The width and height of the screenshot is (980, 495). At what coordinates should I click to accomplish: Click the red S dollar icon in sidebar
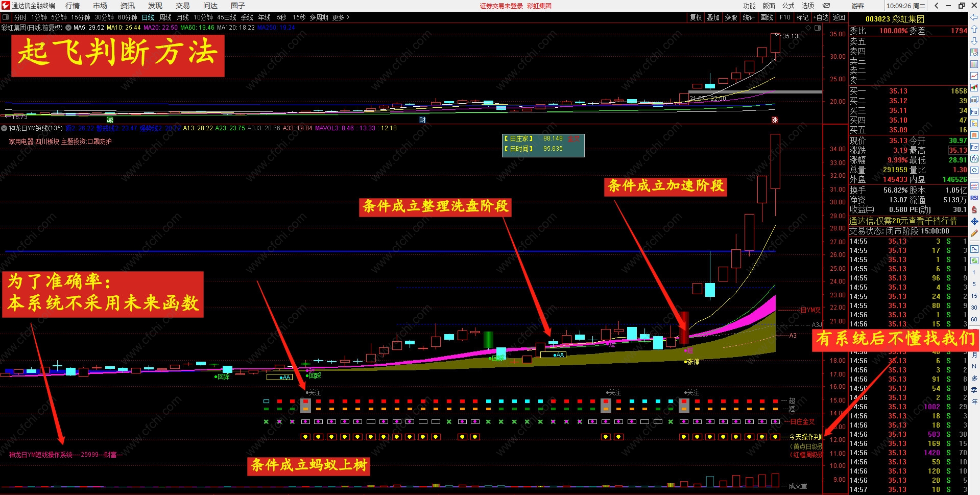[x=974, y=209]
